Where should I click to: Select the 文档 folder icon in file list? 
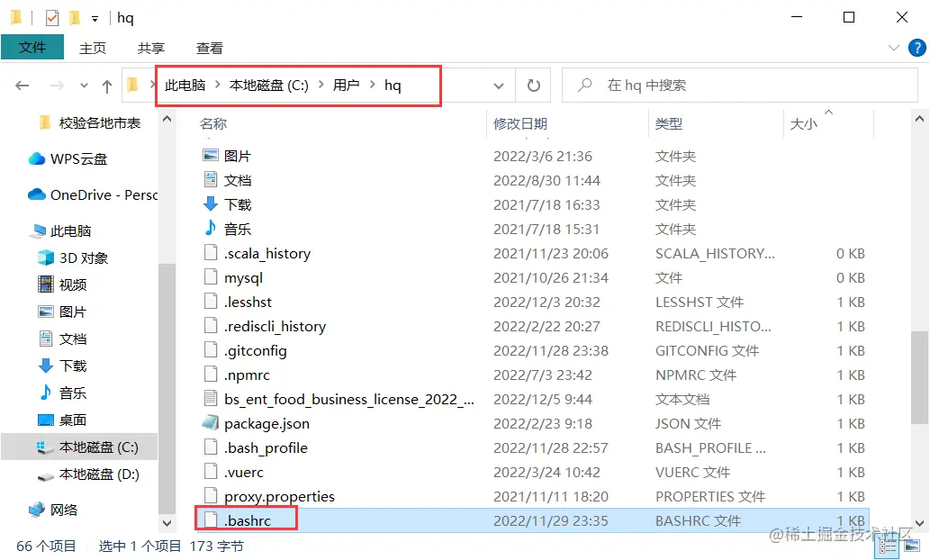click(211, 180)
